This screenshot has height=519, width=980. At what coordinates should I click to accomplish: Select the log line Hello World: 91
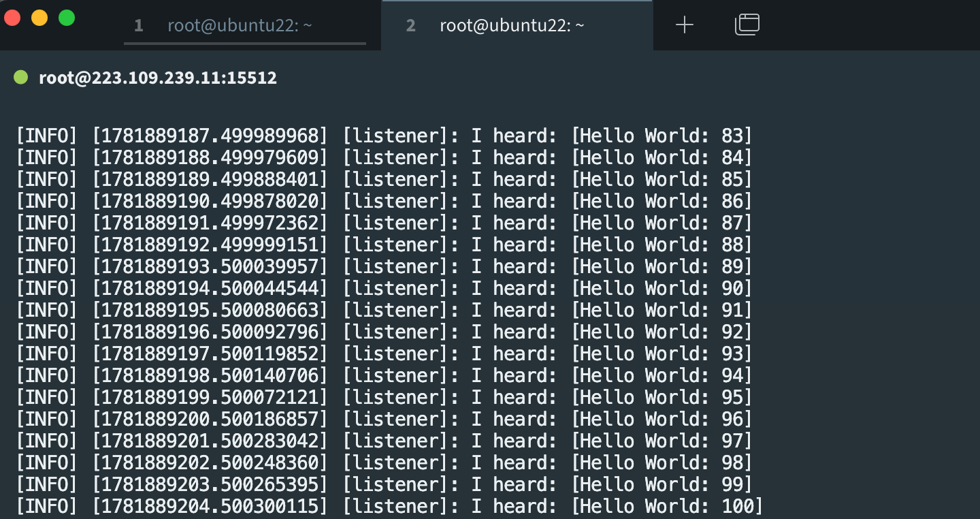(x=384, y=310)
